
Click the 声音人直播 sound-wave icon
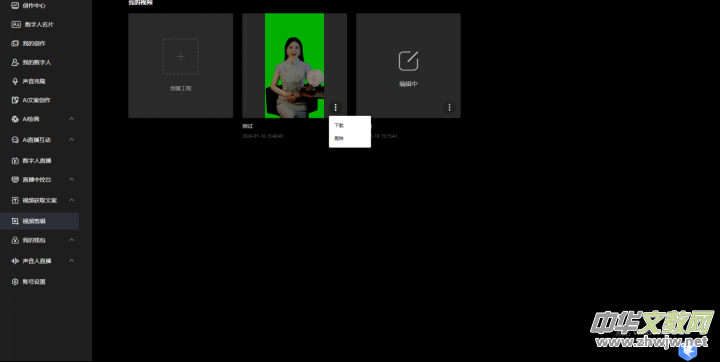click(x=15, y=260)
